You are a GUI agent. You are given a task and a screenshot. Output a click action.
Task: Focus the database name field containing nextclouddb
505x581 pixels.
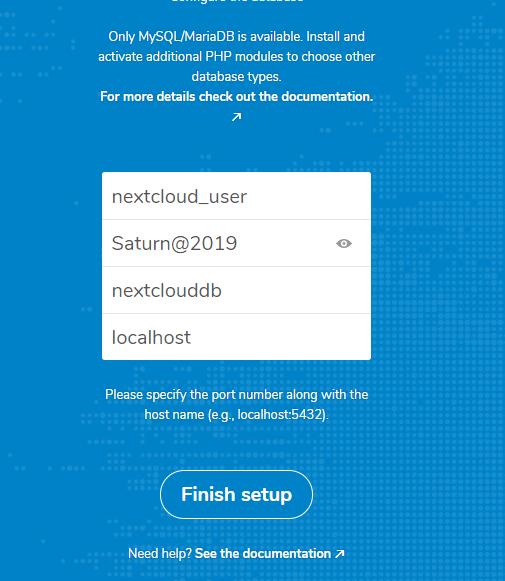pos(236,290)
